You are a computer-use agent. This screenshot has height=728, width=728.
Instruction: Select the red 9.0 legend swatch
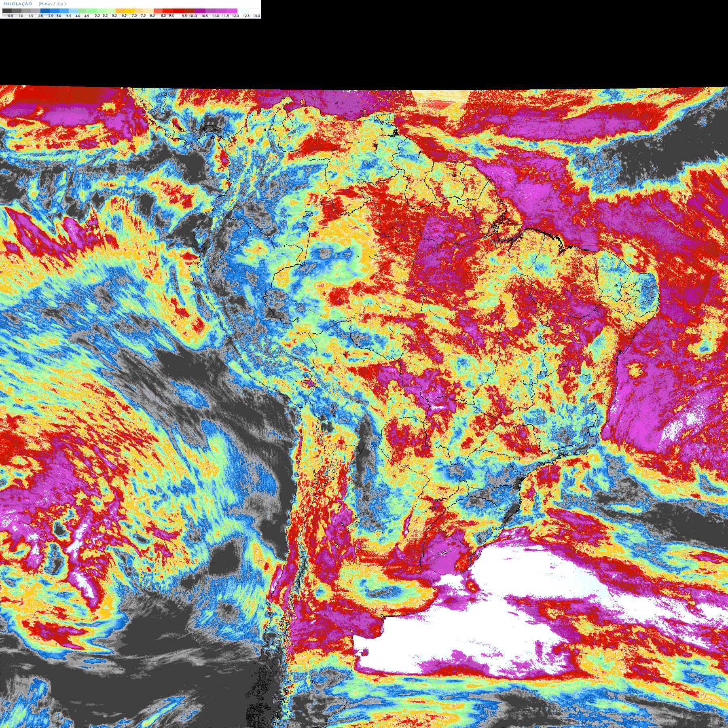[168, 11]
